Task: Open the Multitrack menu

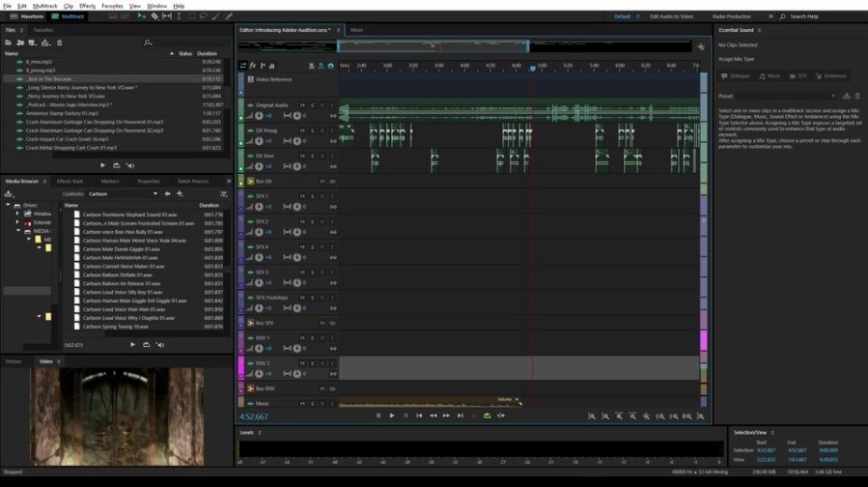Action: click(x=44, y=6)
